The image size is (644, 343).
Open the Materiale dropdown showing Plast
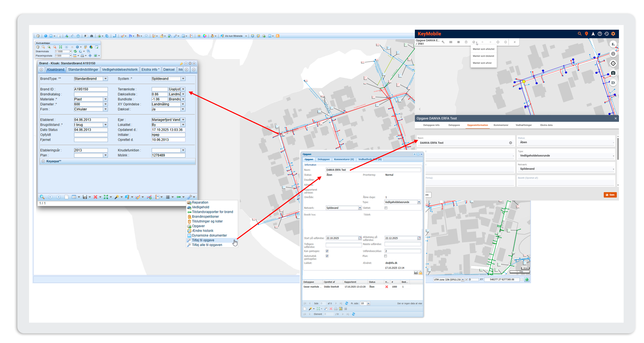(105, 99)
